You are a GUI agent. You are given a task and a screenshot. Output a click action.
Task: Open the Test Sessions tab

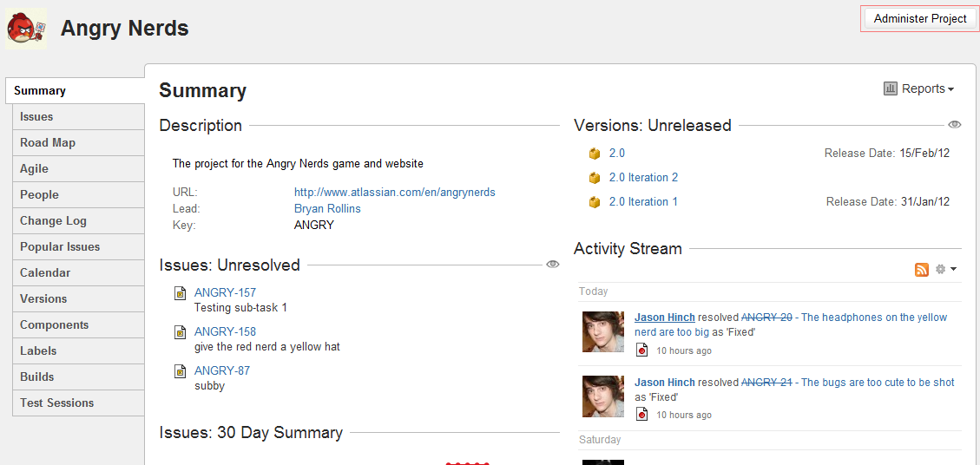point(78,403)
